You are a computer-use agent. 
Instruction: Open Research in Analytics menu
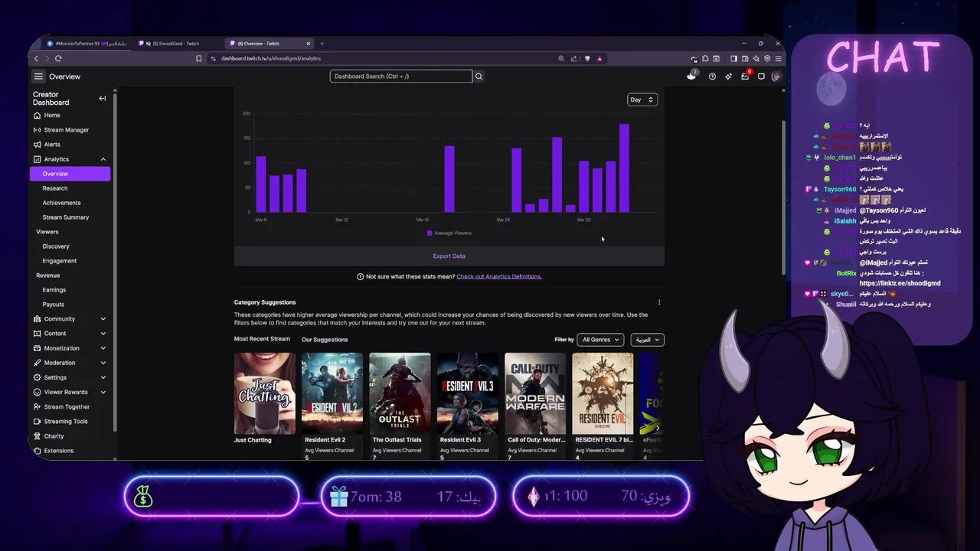click(55, 188)
